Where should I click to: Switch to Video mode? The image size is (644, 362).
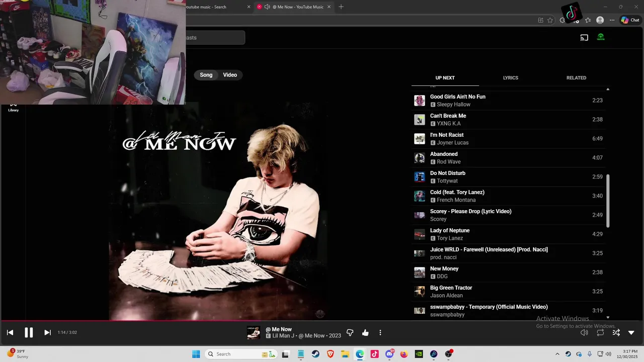tap(230, 75)
